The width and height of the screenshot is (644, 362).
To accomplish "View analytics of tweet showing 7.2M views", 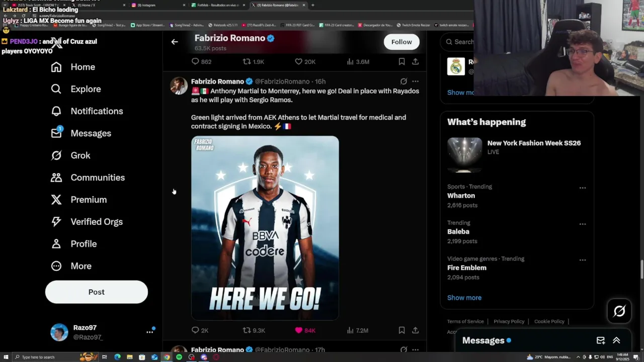I will point(358,330).
